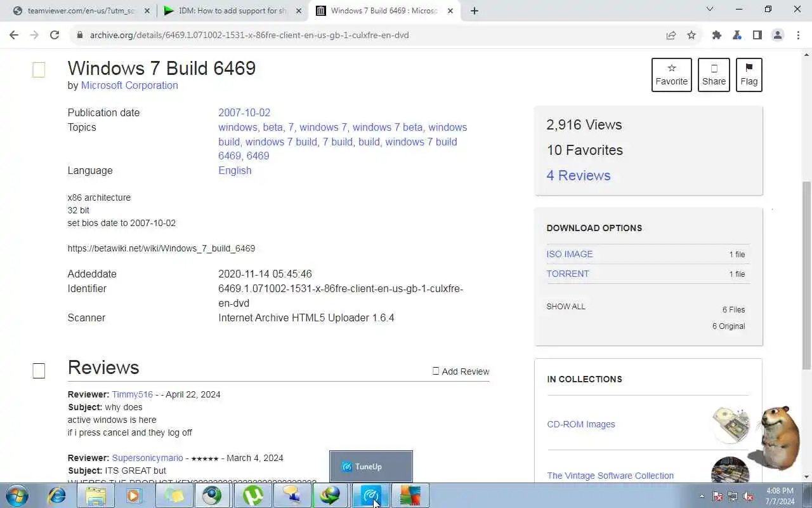Click Add Review

[461, 371]
